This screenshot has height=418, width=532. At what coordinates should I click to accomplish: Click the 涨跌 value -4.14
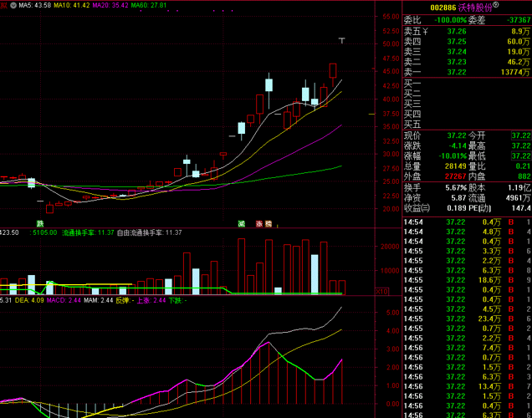point(458,145)
